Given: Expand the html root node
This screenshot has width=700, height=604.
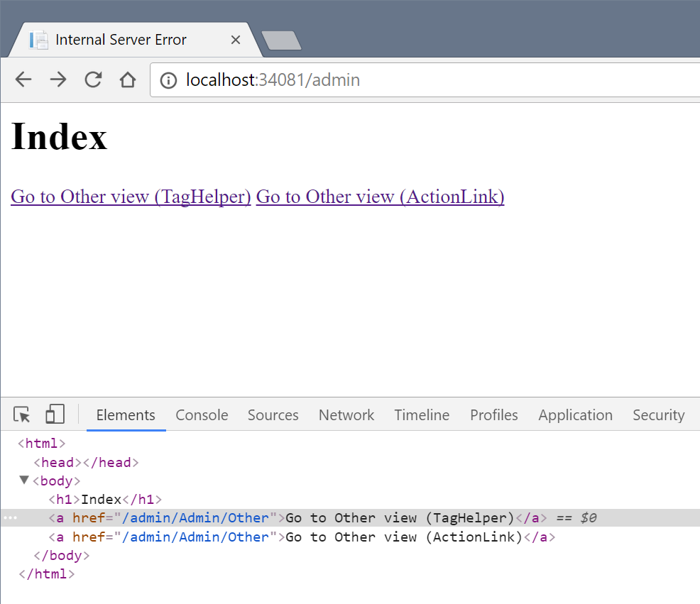Looking at the screenshot, I should [40, 443].
